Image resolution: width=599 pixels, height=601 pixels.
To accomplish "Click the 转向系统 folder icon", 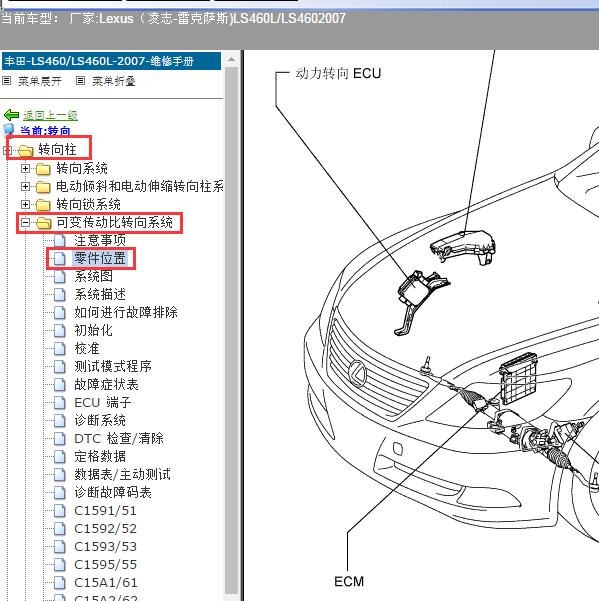I will coord(43,169).
